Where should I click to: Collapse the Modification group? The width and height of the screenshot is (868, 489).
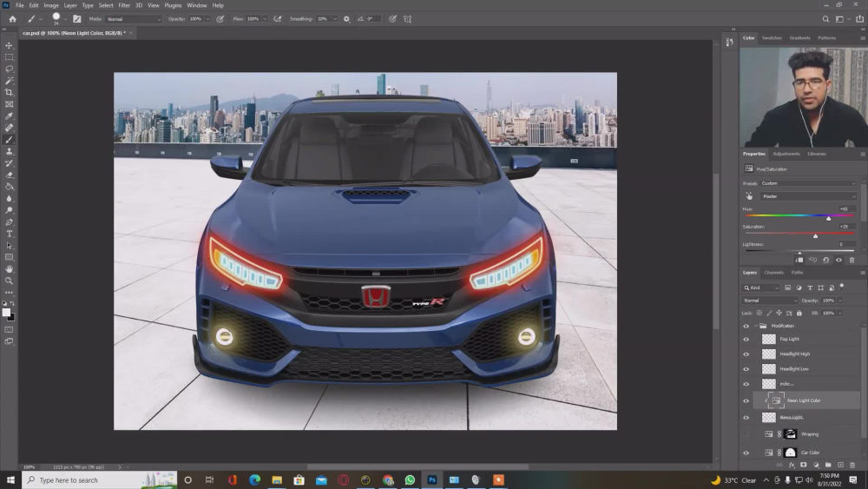[756, 327]
